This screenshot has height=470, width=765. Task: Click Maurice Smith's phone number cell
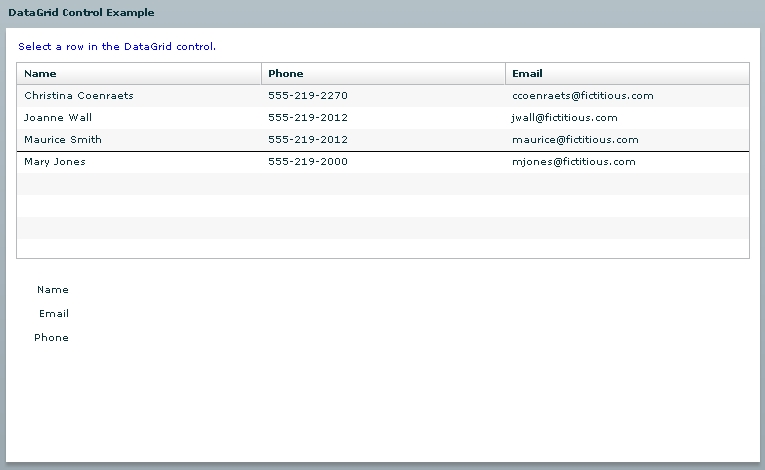(x=383, y=140)
